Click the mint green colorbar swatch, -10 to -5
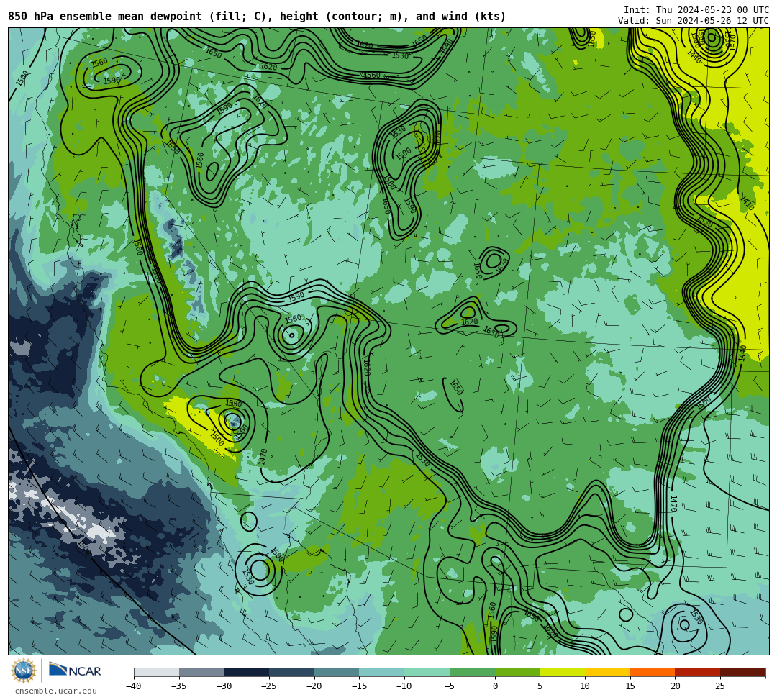Viewport: 777px width, 700px height. point(427,672)
